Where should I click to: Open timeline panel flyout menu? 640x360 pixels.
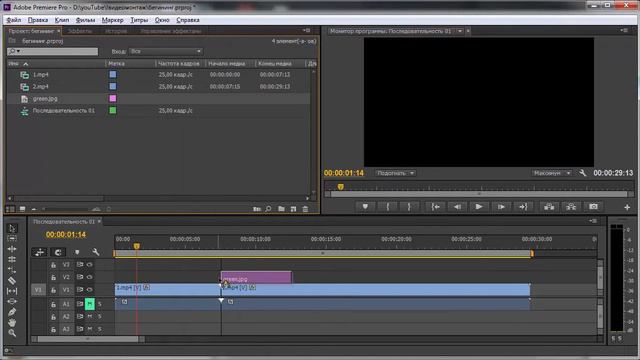pos(593,221)
